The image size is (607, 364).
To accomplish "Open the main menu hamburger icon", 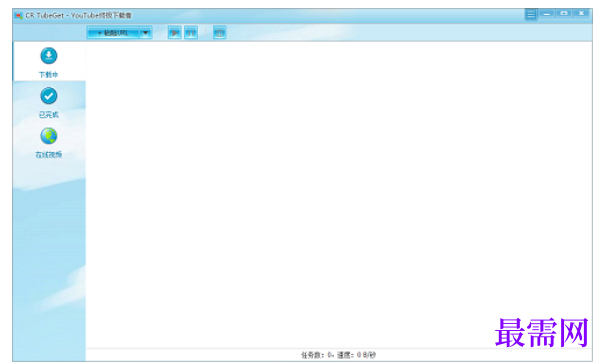I will point(531,15).
